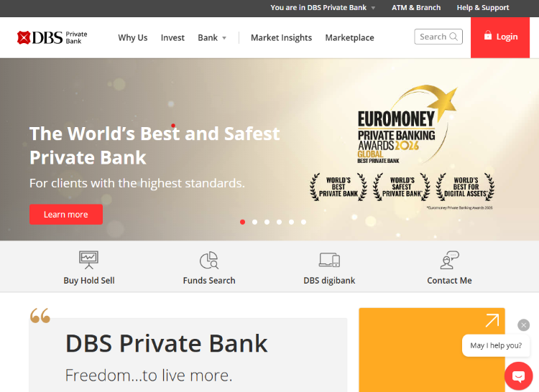Open DBS digibank devices icon
Screen dimensions: 539x392
(329, 260)
